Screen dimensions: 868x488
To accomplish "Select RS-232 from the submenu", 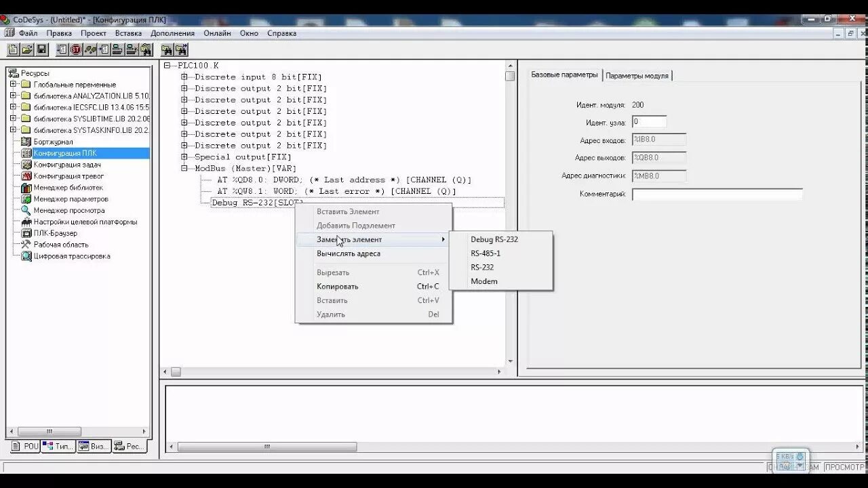I will pyautogui.click(x=501, y=267).
